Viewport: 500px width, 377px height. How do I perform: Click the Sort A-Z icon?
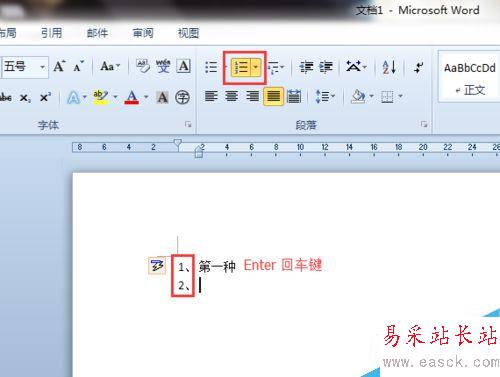pyautogui.click(x=389, y=67)
